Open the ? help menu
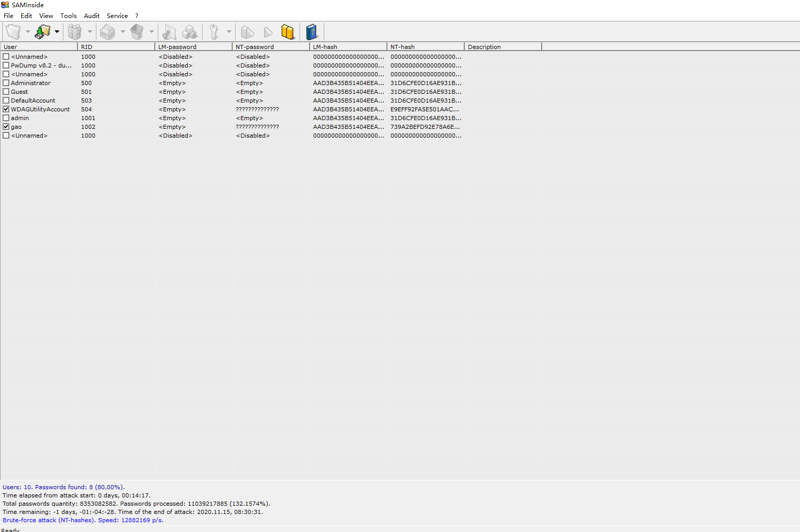Viewport: 800px width, 532px height. 137,16
